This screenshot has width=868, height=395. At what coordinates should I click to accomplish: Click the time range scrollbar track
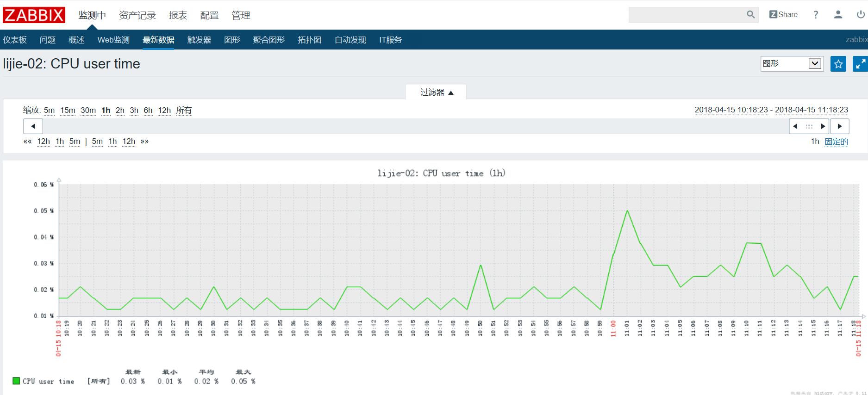tap(416, 126)
